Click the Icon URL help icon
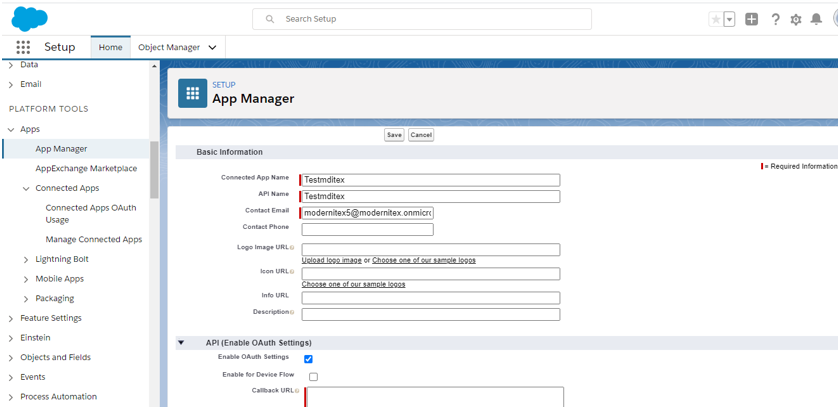The image size is (838, 411). click(x=292, y=272)
